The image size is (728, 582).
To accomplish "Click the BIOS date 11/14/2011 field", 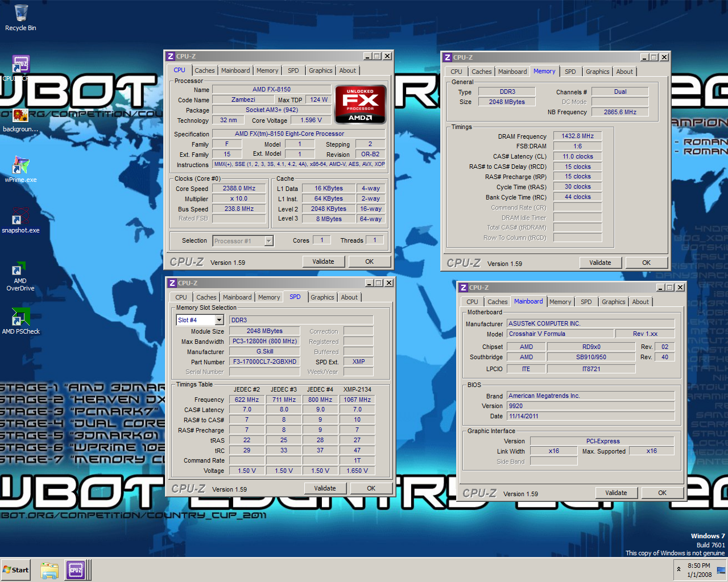I will pos(590,416).
